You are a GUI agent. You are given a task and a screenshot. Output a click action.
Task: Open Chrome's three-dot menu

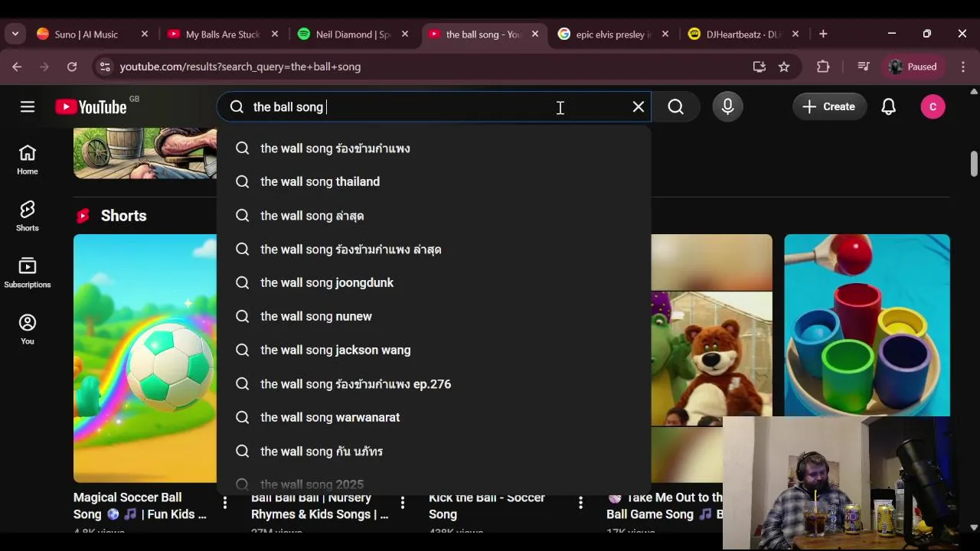click(x=963, y=67)
